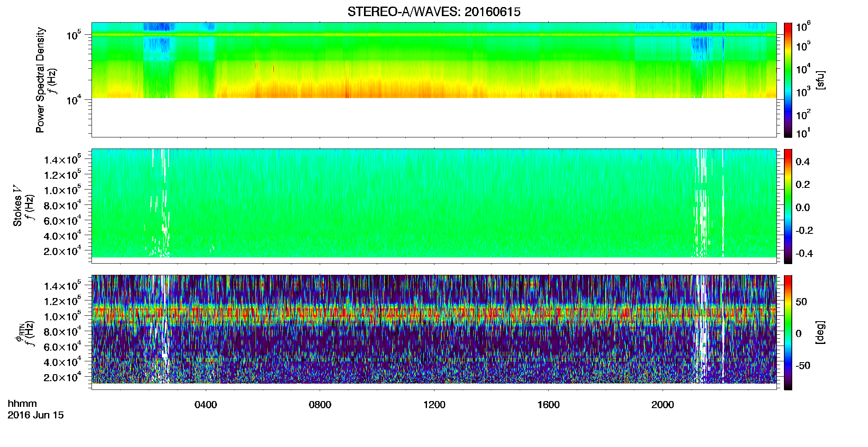868x447 pixels.
Task: Select the 0800 time axis label
Action: click(320, 405)
